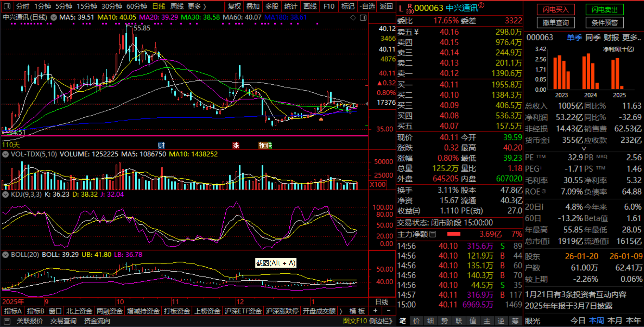Open 关联报价 panel

pyautogui.click(x=30, y=321)
